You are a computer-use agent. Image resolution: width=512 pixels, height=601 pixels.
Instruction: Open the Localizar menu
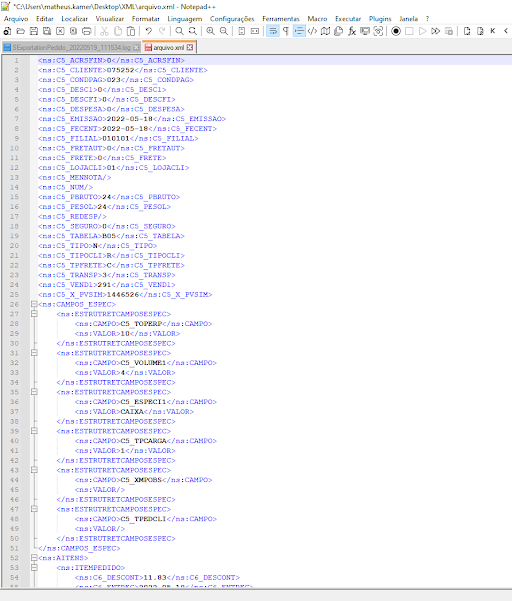click(74, 19)
